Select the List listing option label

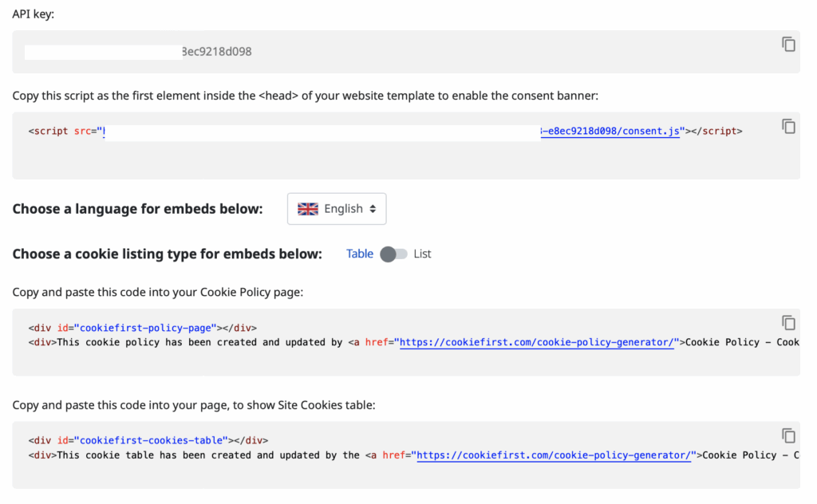(422, 254)
